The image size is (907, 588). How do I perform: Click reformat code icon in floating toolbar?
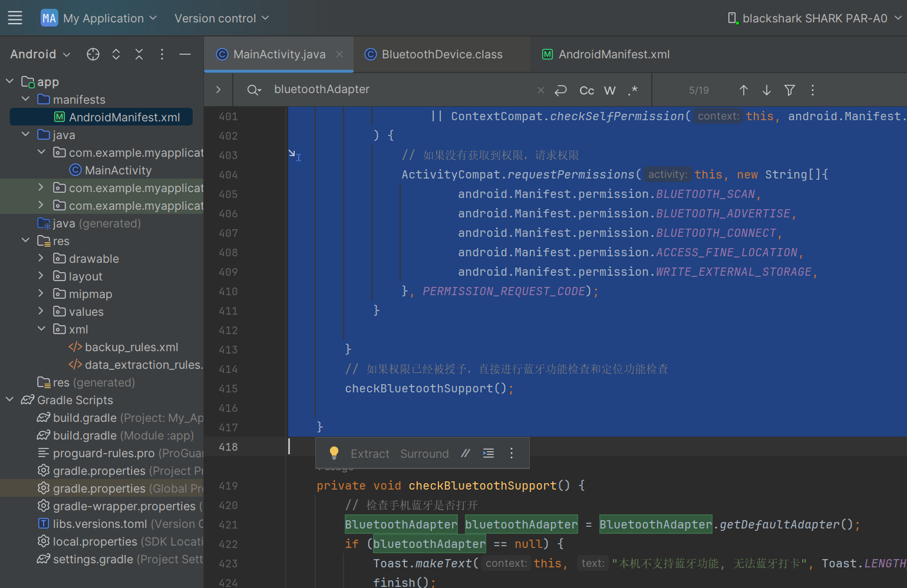point(489,453)
